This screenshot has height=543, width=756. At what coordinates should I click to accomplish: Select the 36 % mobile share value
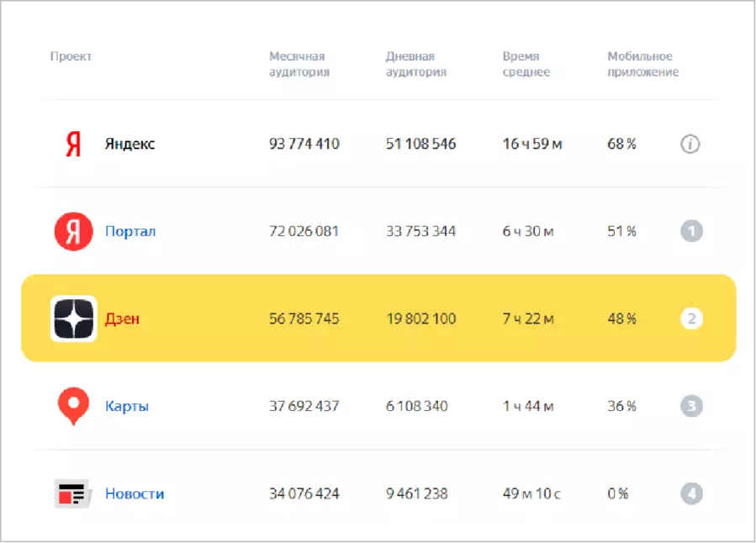coord(621,406)
